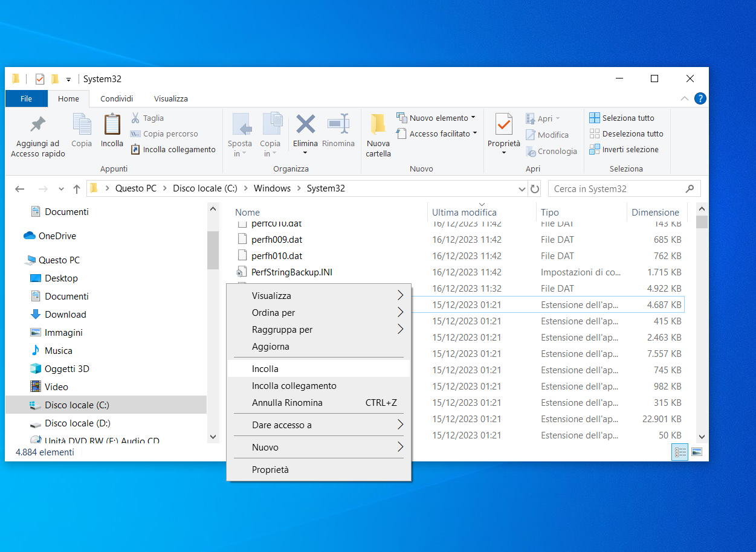Screen dimensions: 756x552
Task: Open the Nuovo submenu in context menu
Action: [x=265, y=447]
